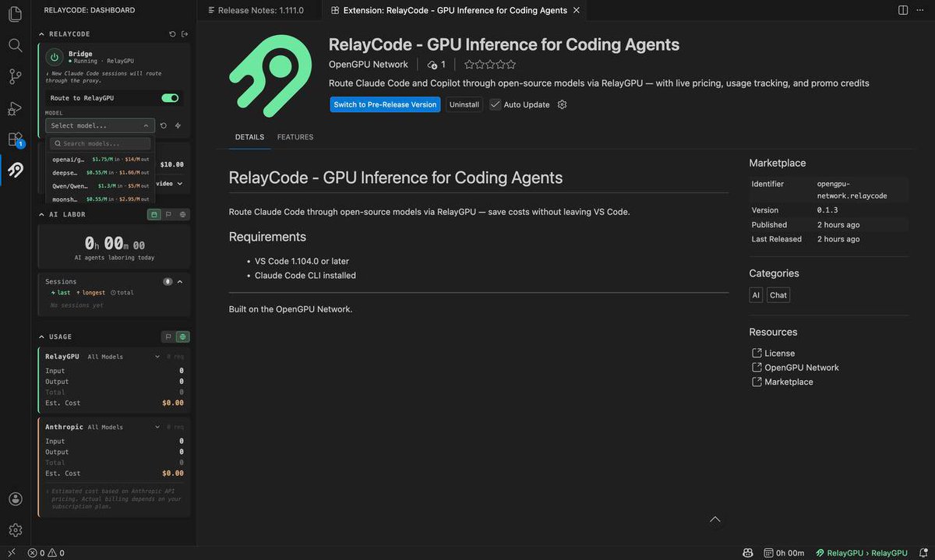935x560 pixels.
Task: Click RelayGPU status bar item
Action: (x=862, y=553)
